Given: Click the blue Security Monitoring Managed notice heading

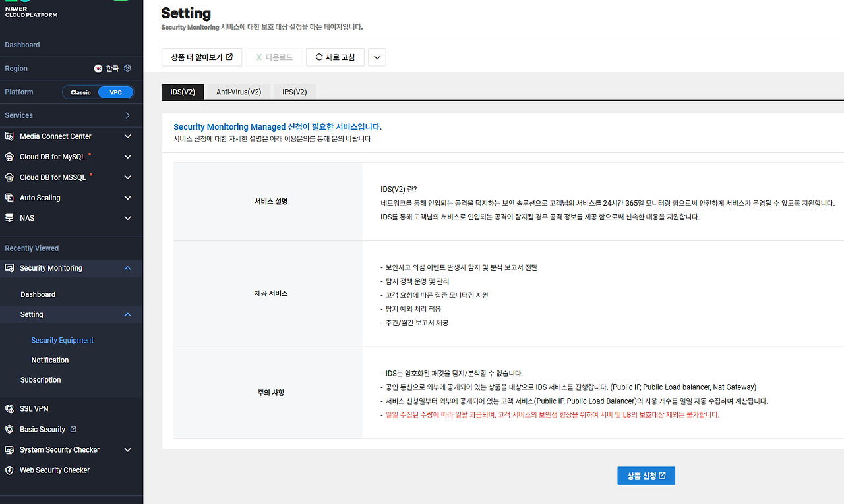Looking at the screenshot, I should coord(278,126).
